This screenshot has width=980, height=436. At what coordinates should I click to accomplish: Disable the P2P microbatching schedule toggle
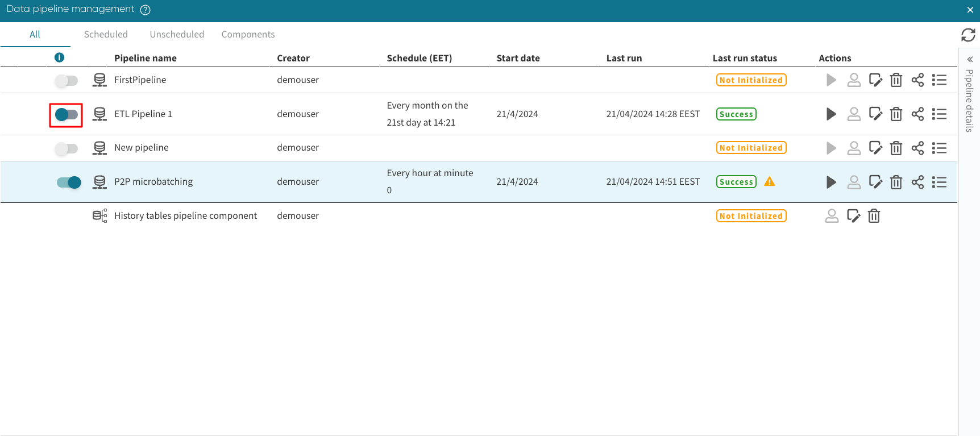click(69, 182)
